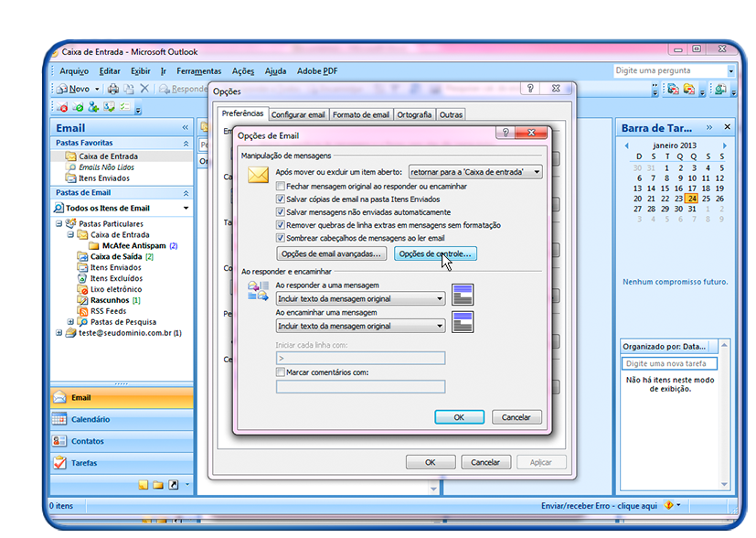Image resolution: width=756 pixels, height=538 pixels.
Task: Click the forward preview icon for encaminhar
Action: click(463, 322)
